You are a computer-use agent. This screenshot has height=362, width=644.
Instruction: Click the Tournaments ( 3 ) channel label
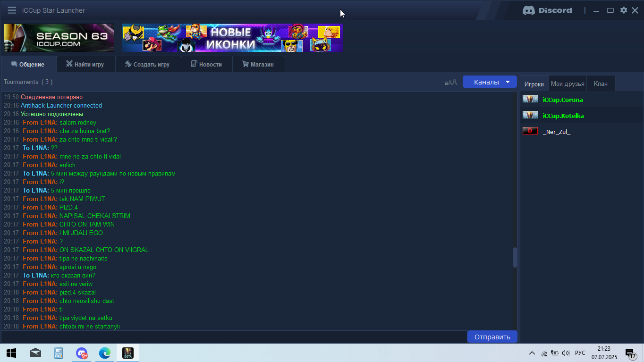pyautogui.click(x=28, y=82)
